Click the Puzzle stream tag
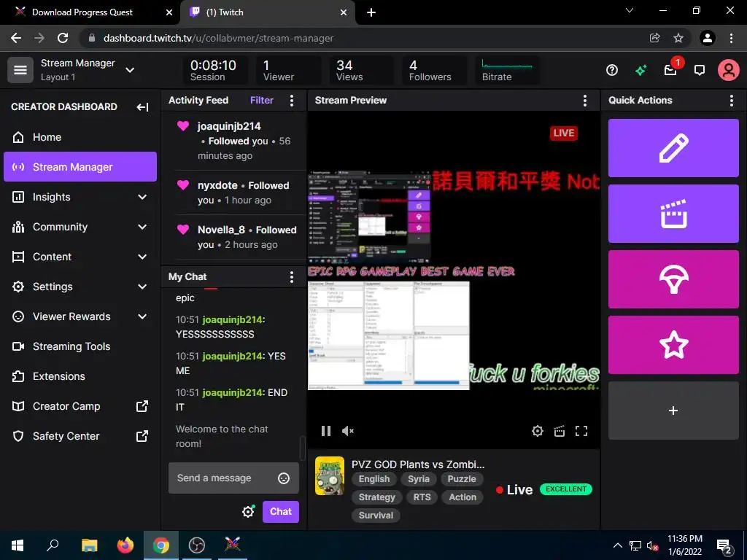The image size is (747, 560). click(x=462, y=479)
